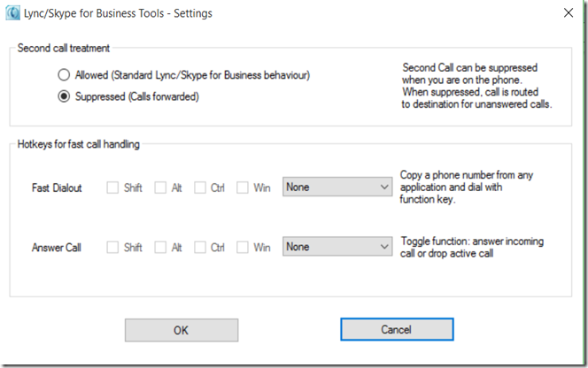Click the window title "Lync/Skype for Business Tools - Settings"
The width and height of the screenshot is (588, 368).
tap(118, 13)
